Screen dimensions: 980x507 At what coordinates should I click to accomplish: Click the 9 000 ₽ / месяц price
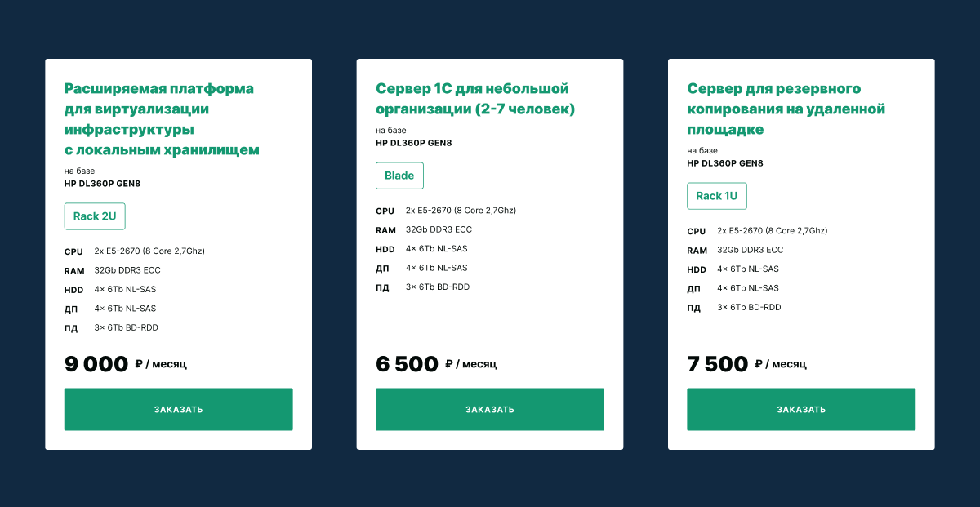[126, 364]
